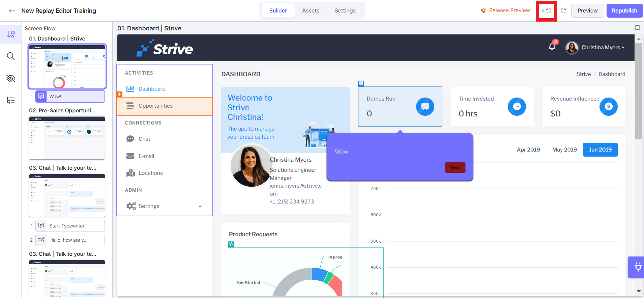
Task: Select the Jun 2019 period
Action: click(x=600, y=150)
